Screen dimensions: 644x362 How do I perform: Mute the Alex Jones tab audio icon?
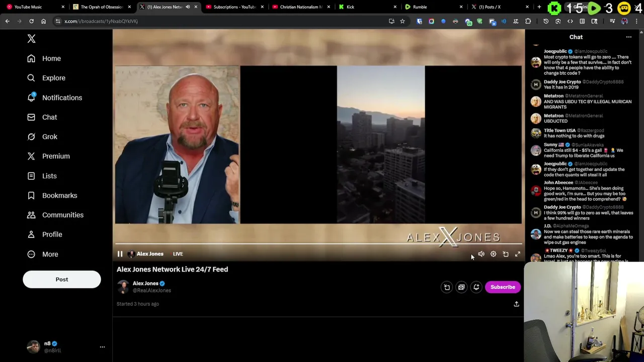pyautogui.click(x=188, y=7)
